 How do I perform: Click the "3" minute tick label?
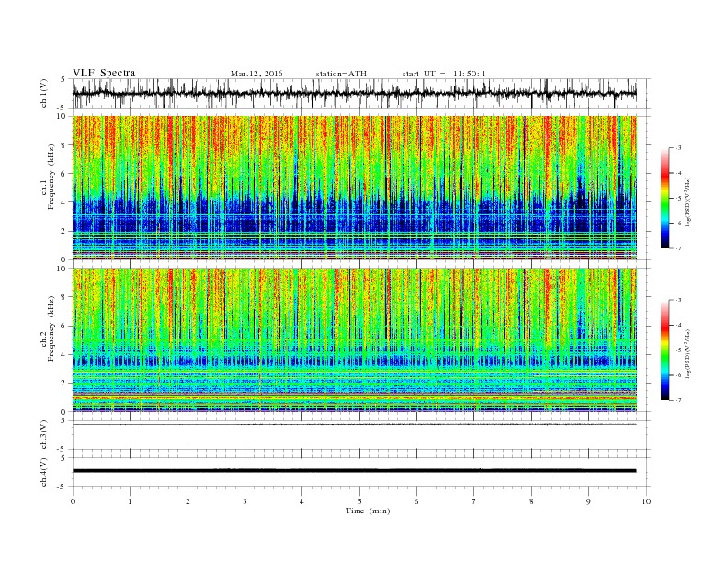[x=245, y=501]
